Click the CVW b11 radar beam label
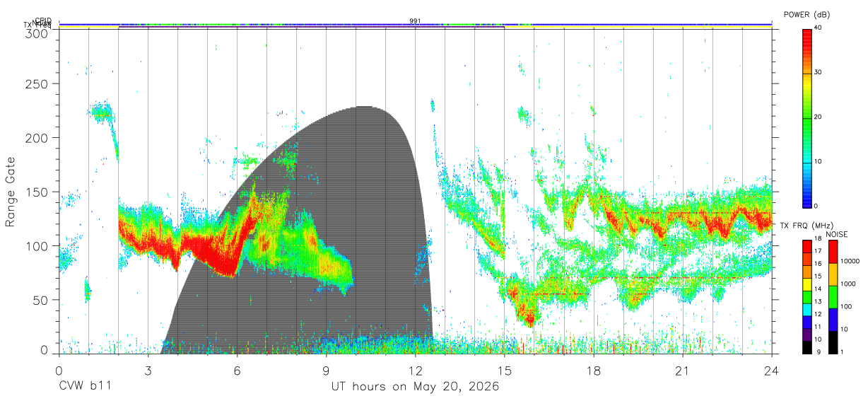This screenshot has width=868, height=401. coord(85,387)
